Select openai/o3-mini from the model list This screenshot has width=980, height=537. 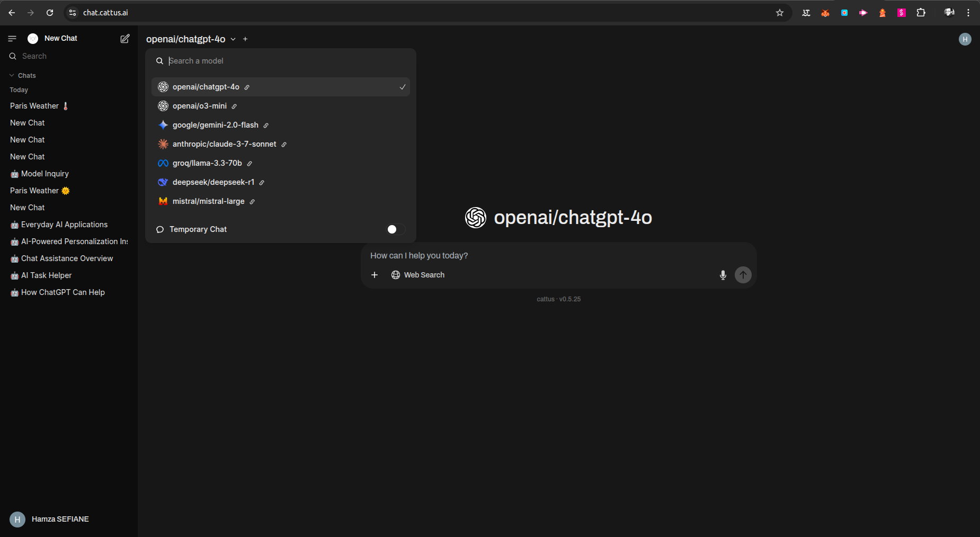tap(281, 106)
